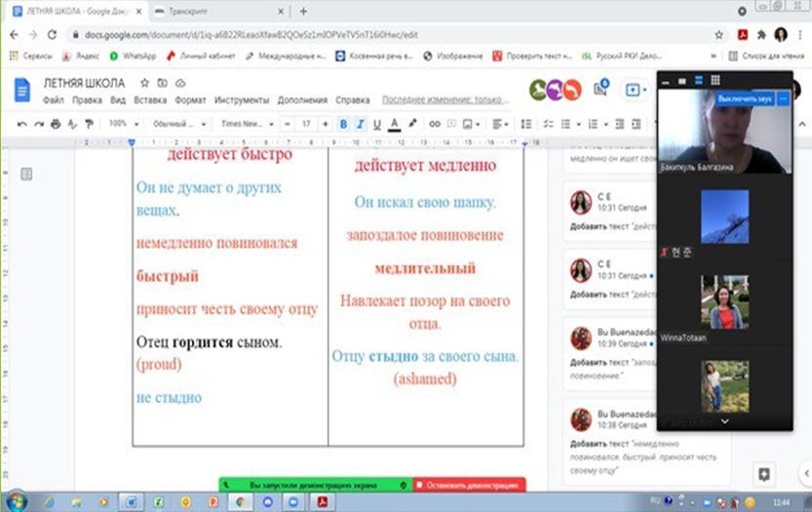Open the document outline icon at left
This screenshot has height=512, width=812.
click(x=26, y=174)
